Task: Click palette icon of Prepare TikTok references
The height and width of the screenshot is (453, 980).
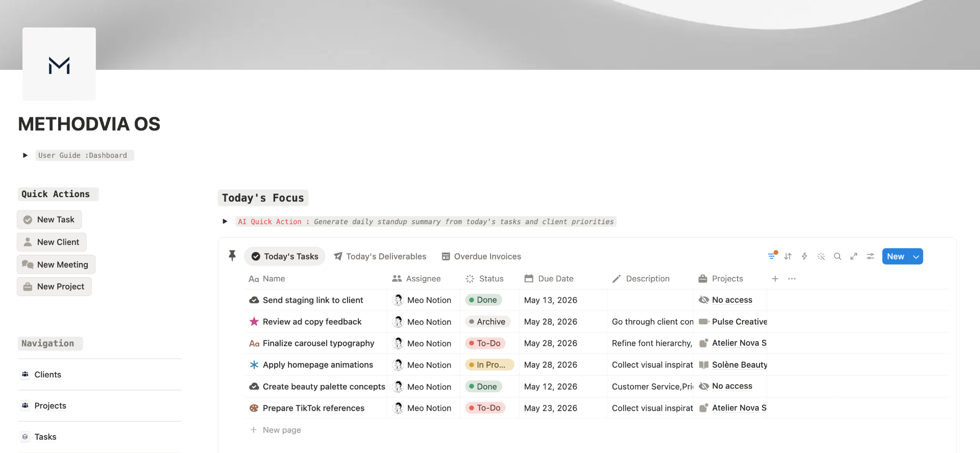Action: click(254, 408)
